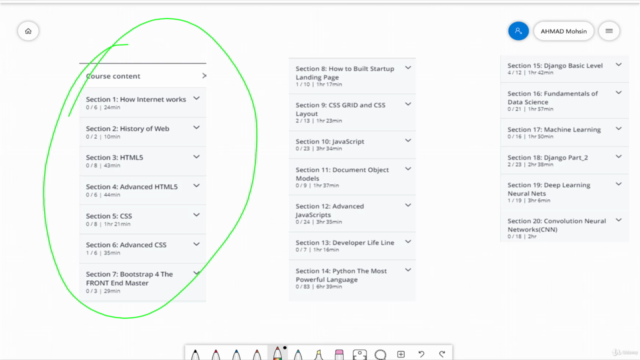Image resolution: width=640 pixels, height=360 pixels.
Task: Expand Section 14 Python chevron
Action: (x=408, y=270)
